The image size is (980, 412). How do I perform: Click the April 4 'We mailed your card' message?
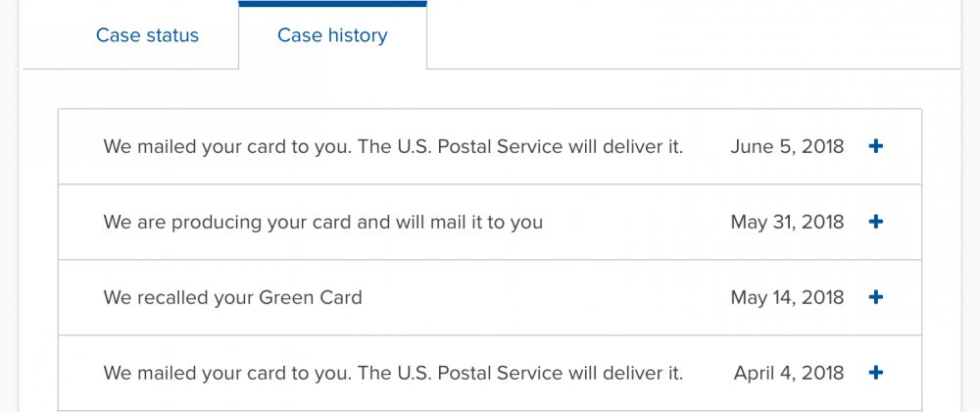pyautogui.click(x=392, y=373)
